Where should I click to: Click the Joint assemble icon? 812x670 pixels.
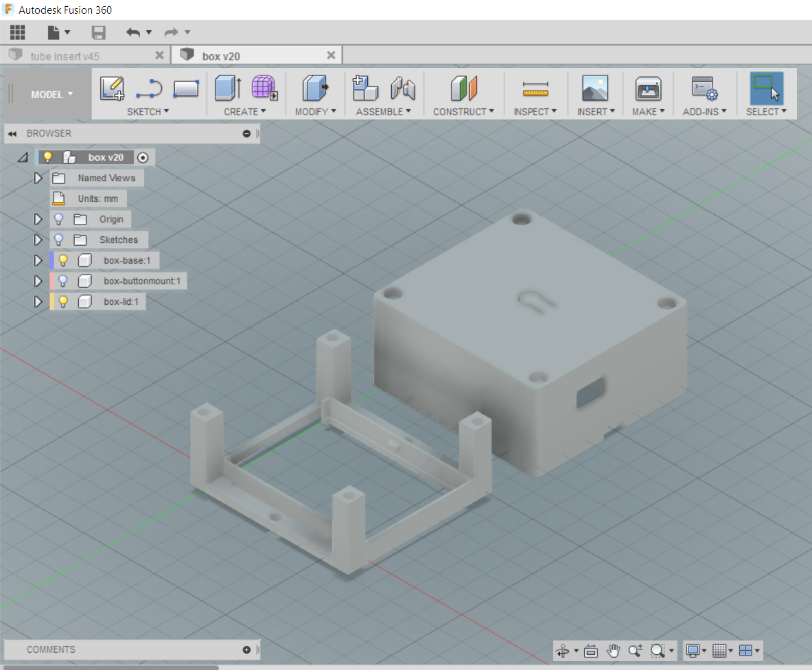[403, 87]
